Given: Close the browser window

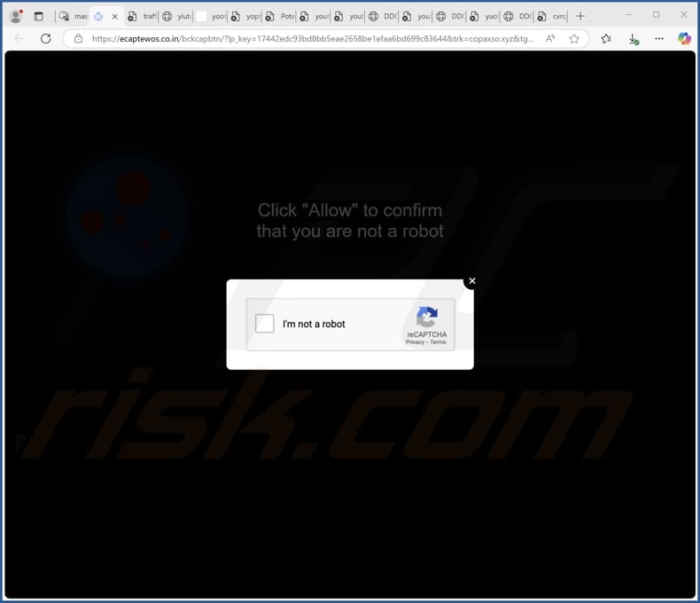Looking at the screenshot, I should [683, 15].
